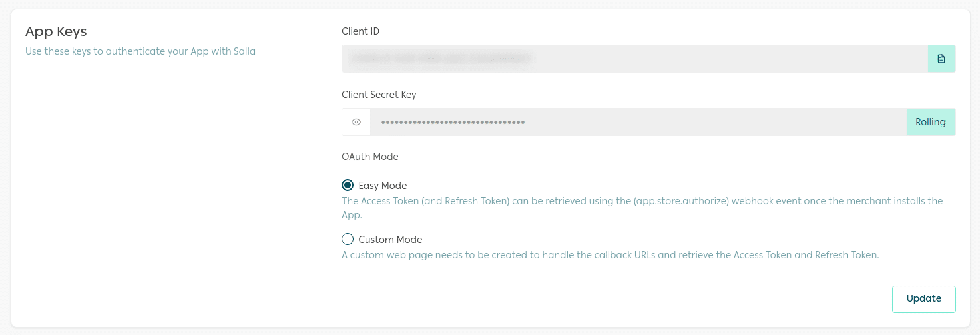980x335 pixels.
Task: Copy the Client ID with the document icon
Action: (x=941, y=59)
